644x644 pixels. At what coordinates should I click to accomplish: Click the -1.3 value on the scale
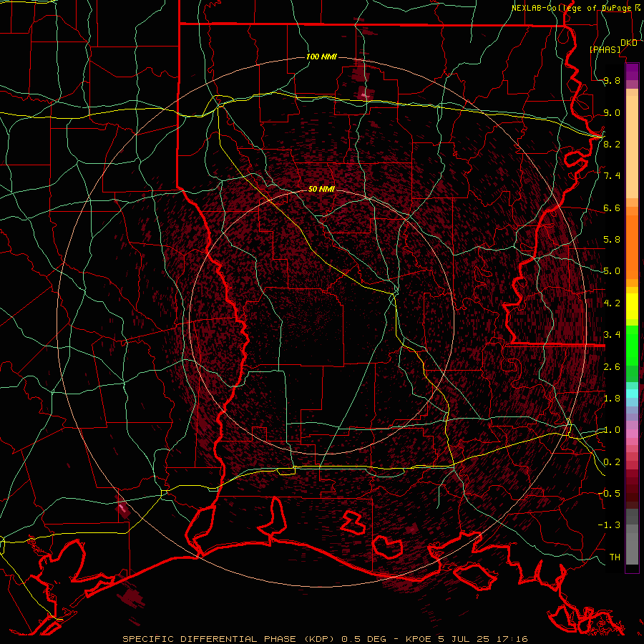609,525
